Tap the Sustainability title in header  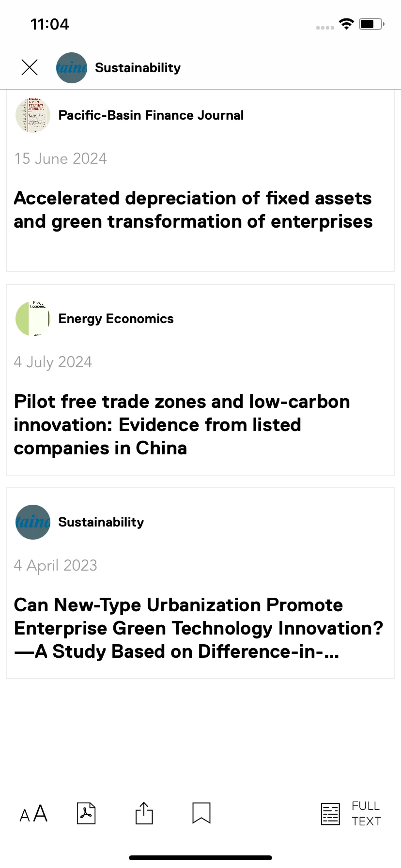(138, 68)
